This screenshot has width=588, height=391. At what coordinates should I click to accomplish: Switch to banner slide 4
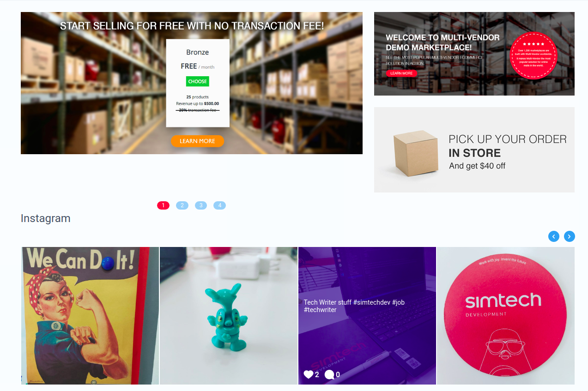220,205
